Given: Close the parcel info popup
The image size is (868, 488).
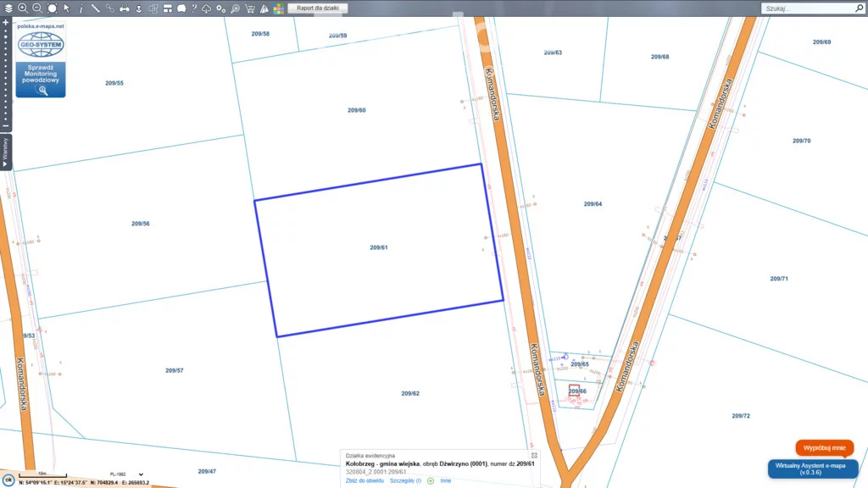Looking at the screenshot, I should [x=534, y=455].
